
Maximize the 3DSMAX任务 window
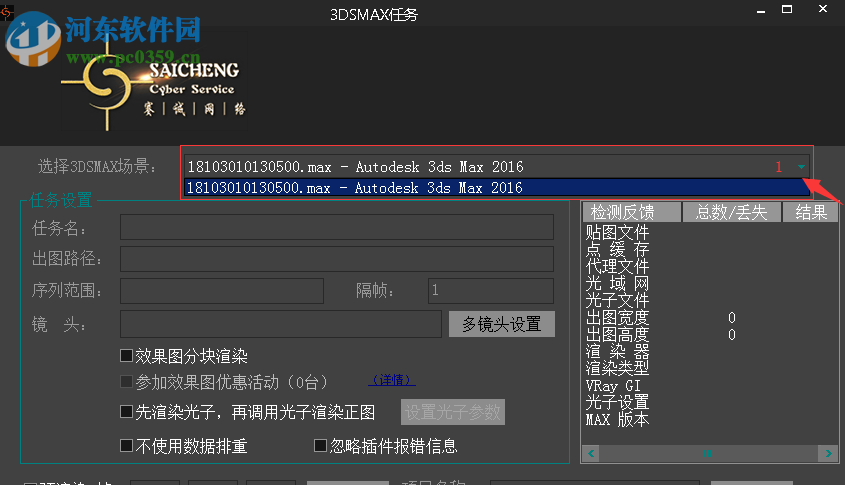[787, 9]
